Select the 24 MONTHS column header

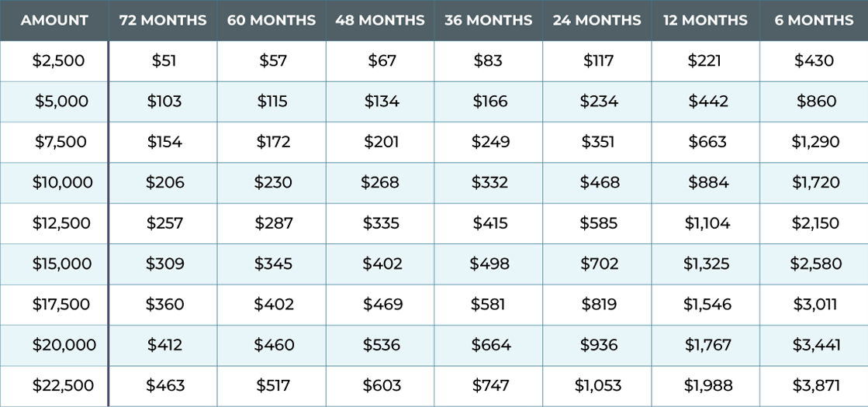[x=597, y=20]
